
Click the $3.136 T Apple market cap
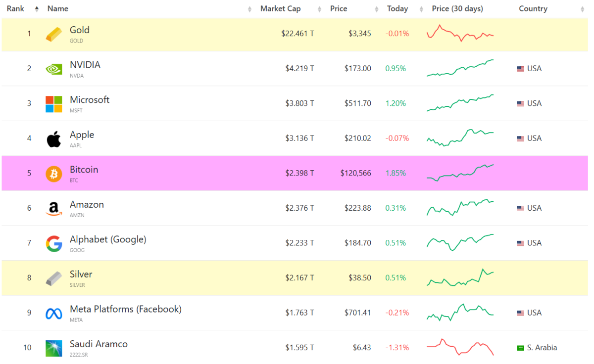(x=299, y=138)
